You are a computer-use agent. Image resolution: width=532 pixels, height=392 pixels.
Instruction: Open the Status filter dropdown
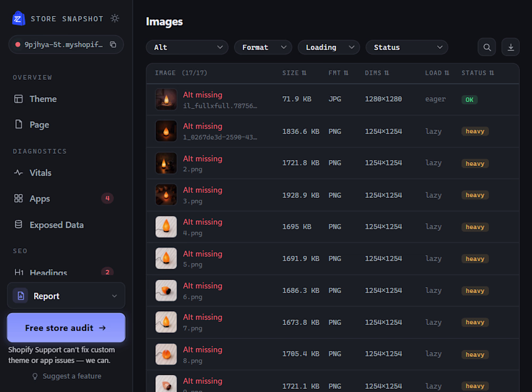(407, 47)
